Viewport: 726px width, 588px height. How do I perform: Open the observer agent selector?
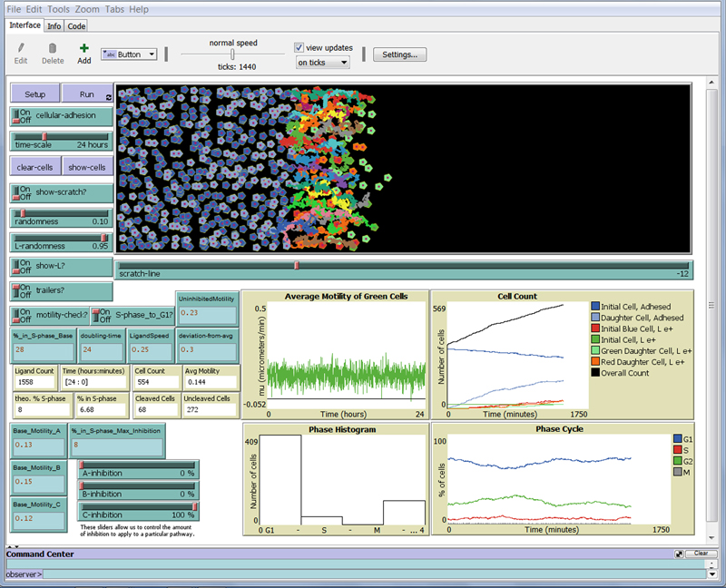click(25, 574)
